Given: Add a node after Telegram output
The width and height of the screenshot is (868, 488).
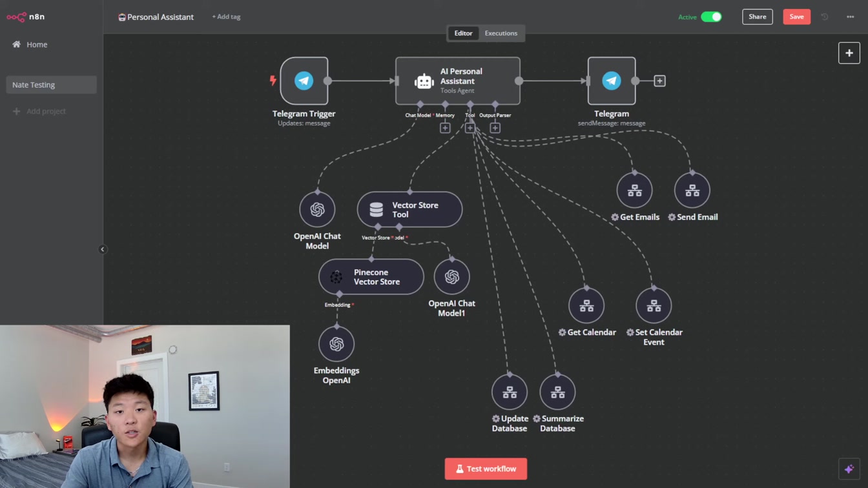Looking at the screenshot, I should coord(659,81).
